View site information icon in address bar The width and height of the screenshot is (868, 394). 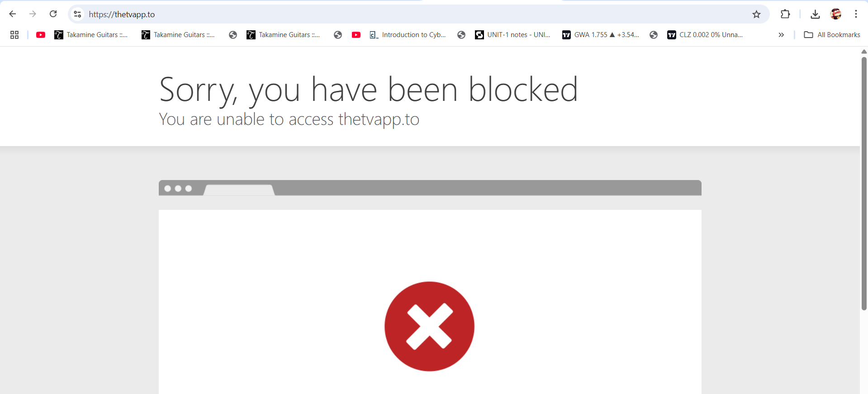[78, 14]
